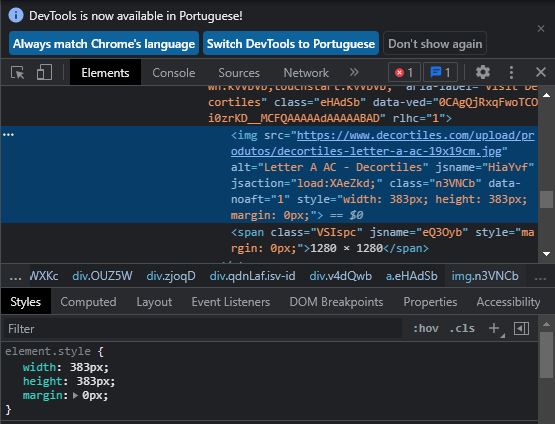Expand the margin shorthand triangle
Viewport: 555px width, 424px height.
point(75,395)
